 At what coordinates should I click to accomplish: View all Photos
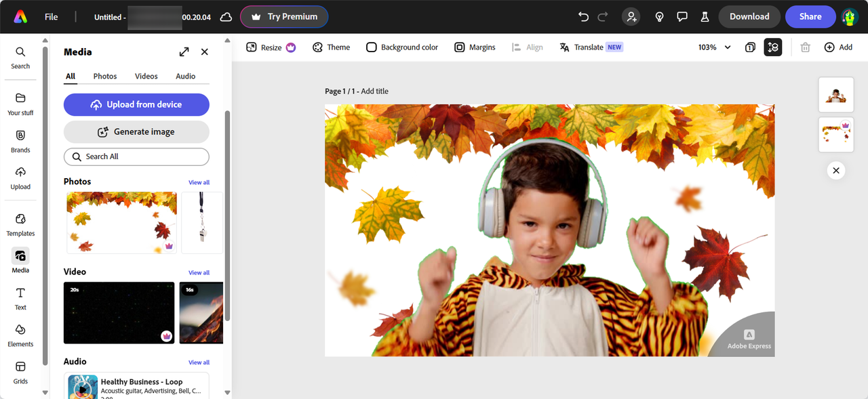(199, 182)
